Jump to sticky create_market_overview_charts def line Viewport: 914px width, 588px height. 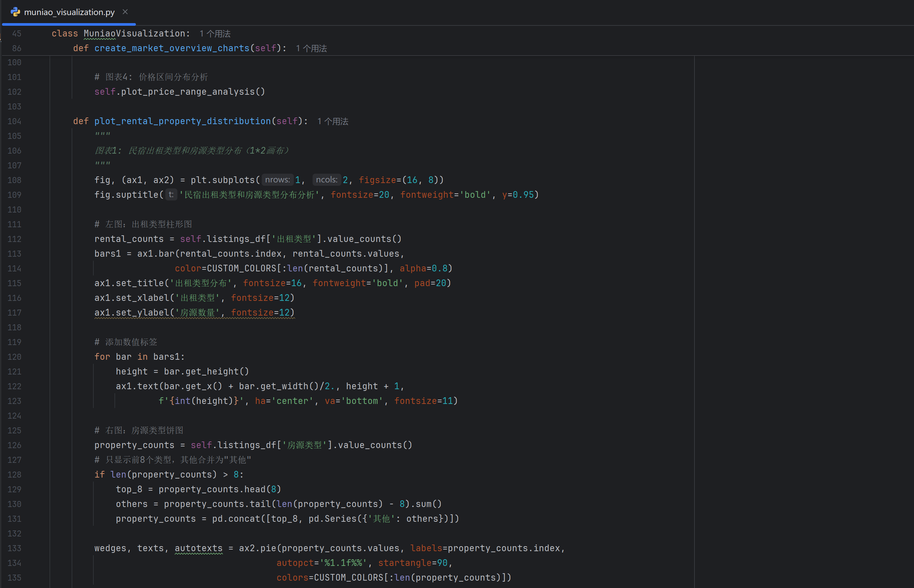(x=172, y=49)
